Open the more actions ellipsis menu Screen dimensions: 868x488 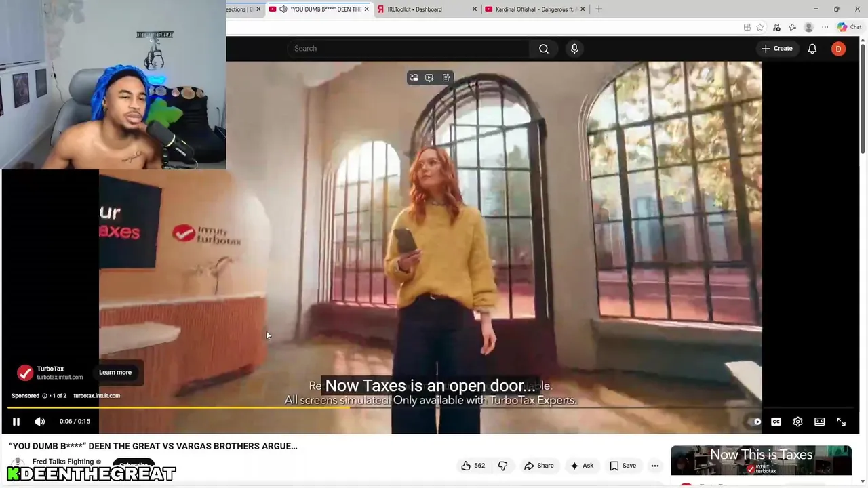(655, 466)
